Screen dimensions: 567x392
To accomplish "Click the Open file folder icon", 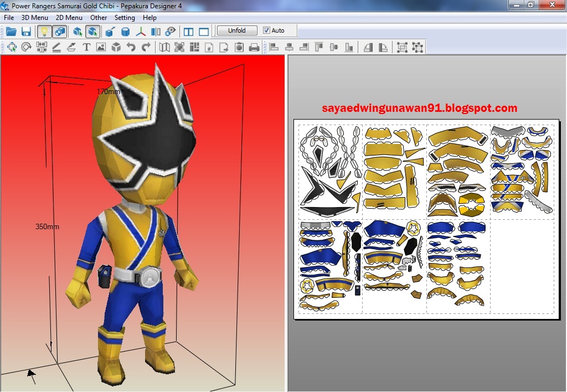I will point(11,32).
